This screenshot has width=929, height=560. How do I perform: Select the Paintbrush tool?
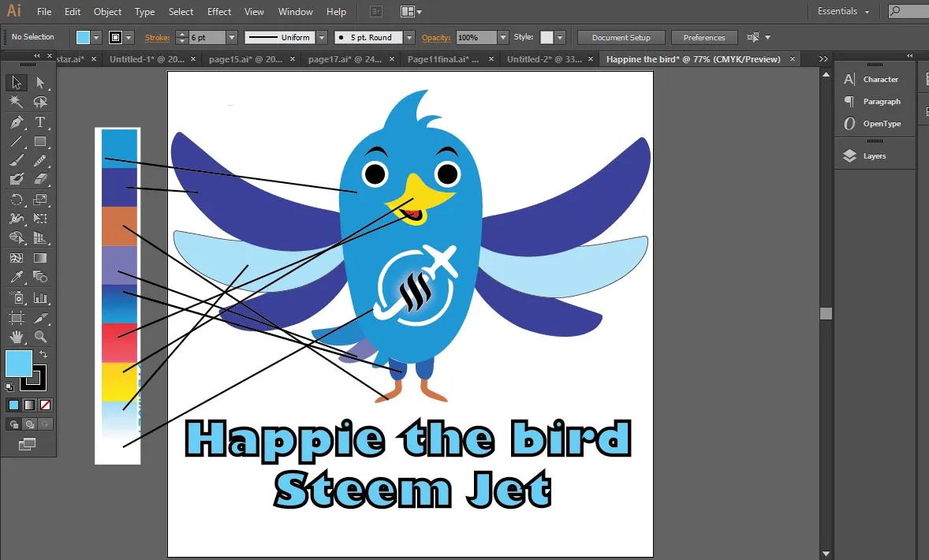pos(17,160)
